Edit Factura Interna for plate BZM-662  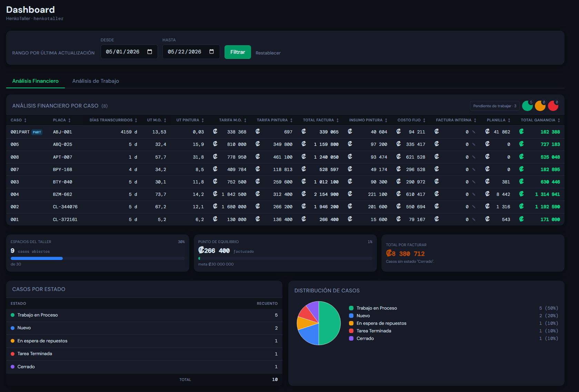click(x=474, y=194)
